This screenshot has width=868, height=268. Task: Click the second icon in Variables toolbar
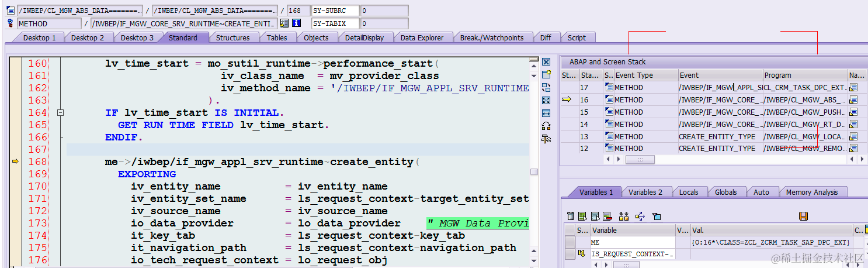click(582, 217)
